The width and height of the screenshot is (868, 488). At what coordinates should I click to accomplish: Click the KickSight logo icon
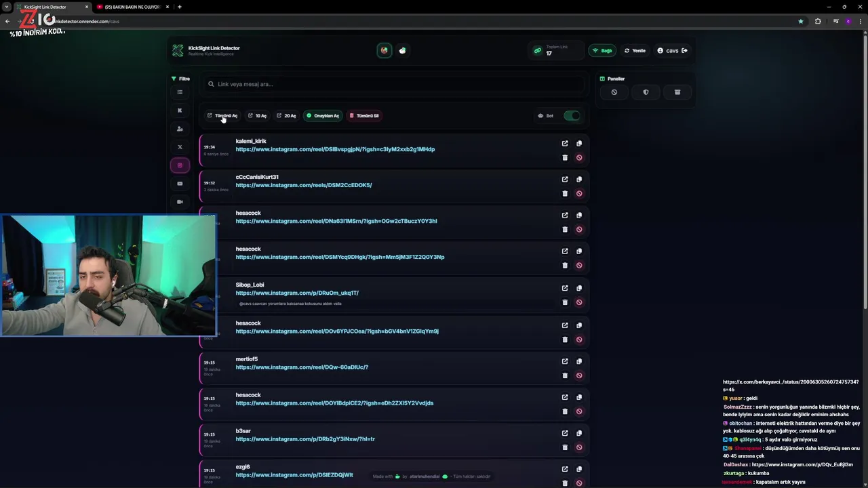click(x=178, y=51)
